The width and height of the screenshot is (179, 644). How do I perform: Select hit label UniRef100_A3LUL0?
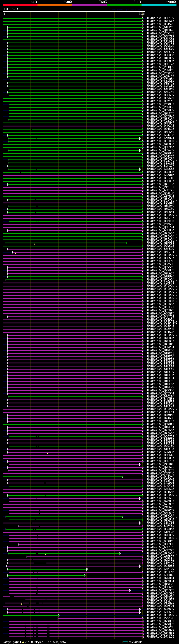click(x=161, y=230)
